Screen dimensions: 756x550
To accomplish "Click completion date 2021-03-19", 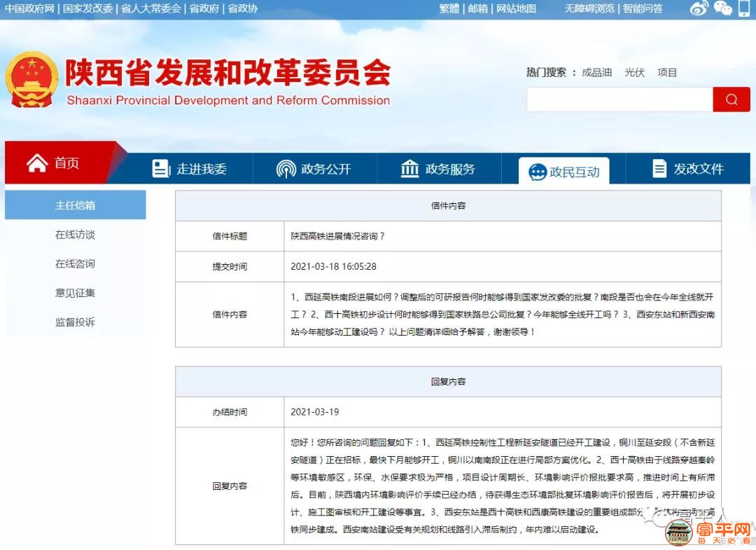I will [315, 412].
